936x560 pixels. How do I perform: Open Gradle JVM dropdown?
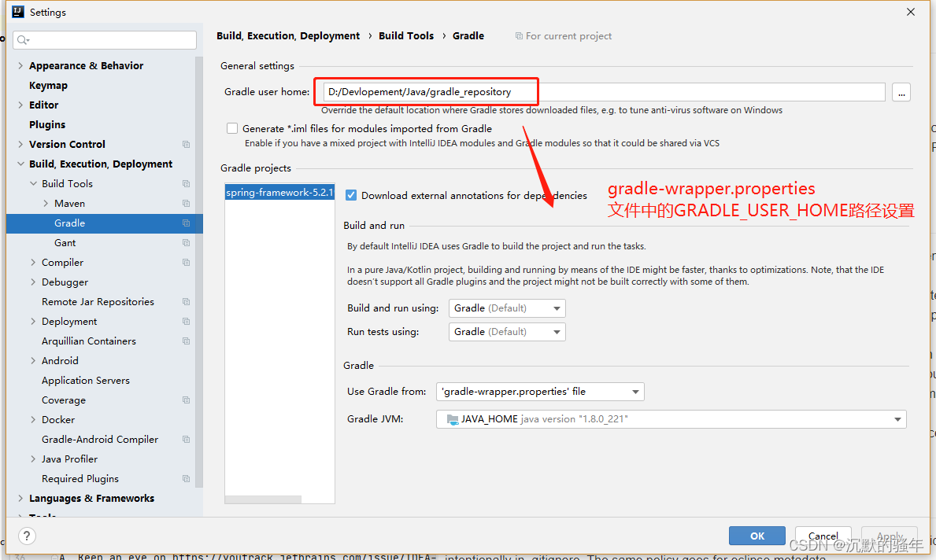click(x=671, y=419)
